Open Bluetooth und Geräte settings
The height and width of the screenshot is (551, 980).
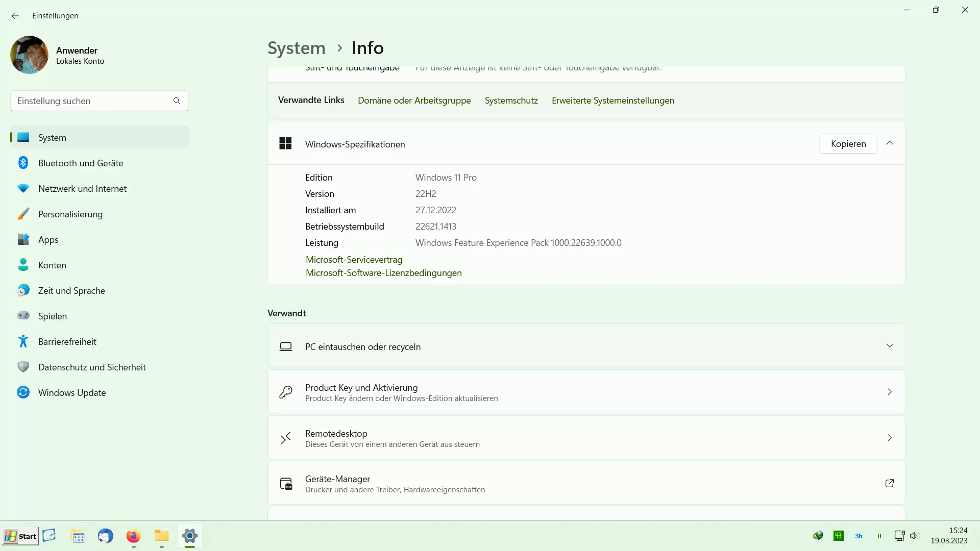100,163
